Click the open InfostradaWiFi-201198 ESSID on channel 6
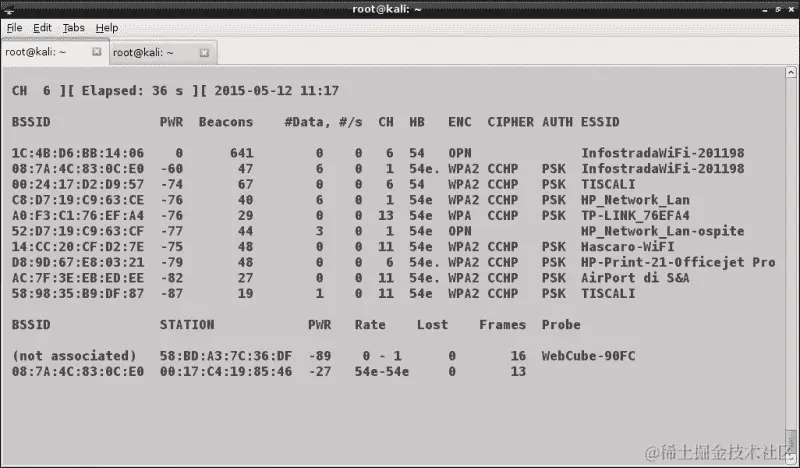The height and width of the screenshot is (468, 800). tap(662, 153)
